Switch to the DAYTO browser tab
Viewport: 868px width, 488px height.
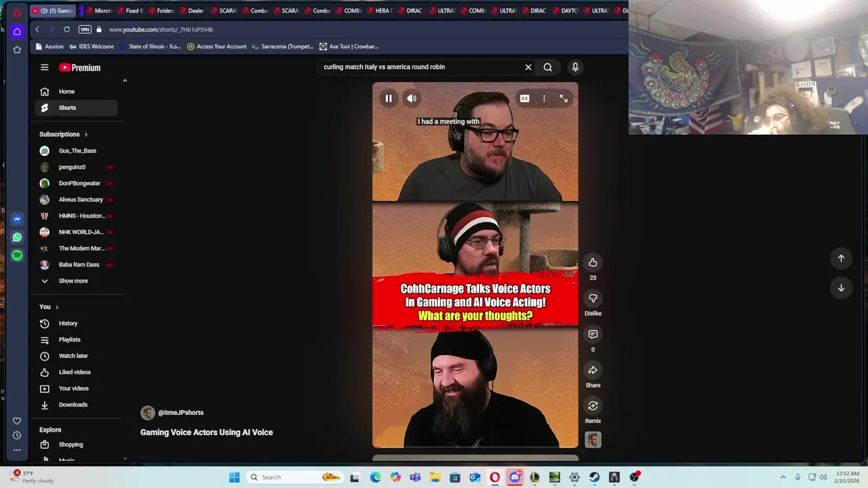[x=564, y=11]
